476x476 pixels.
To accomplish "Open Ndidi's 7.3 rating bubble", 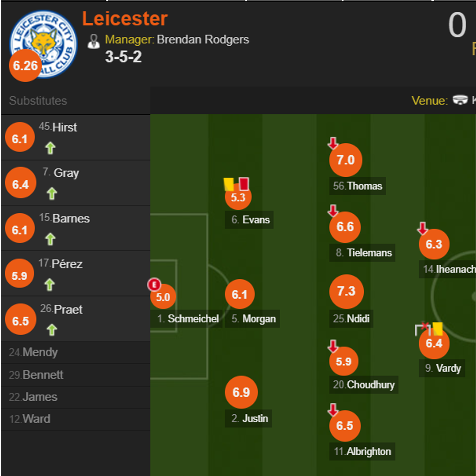I will tap(346, 291).
